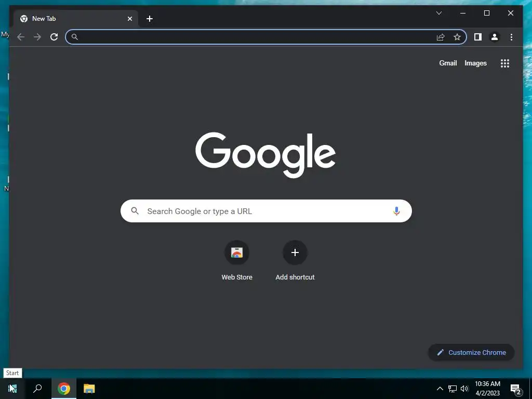Screen dimensions: 532x399
Task: Open the profile avatar button
Action: tap(495, 37)
